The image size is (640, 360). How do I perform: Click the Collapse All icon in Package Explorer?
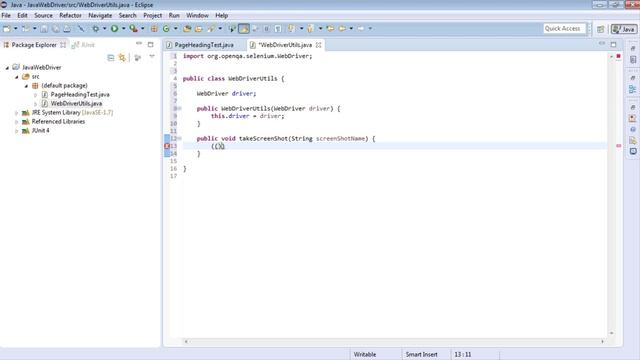111,58
